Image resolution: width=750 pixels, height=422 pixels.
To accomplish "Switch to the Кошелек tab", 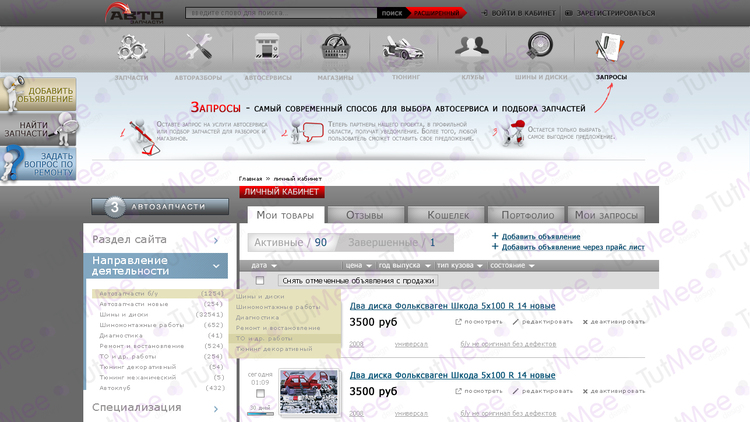I will pos(448,215).
